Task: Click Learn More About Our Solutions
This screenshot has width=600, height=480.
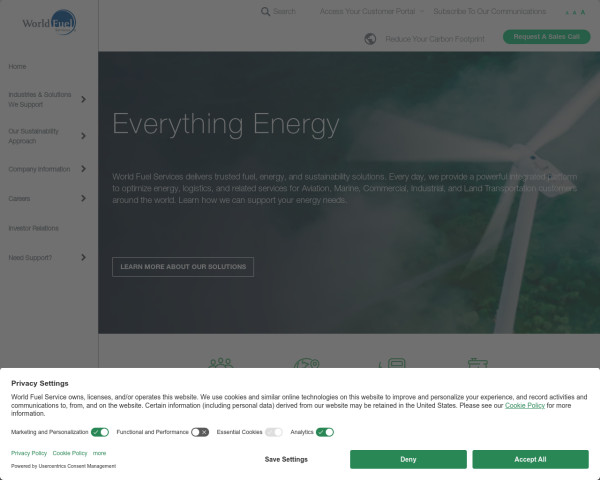Action: pyautogui.click(x=183, y=267)
